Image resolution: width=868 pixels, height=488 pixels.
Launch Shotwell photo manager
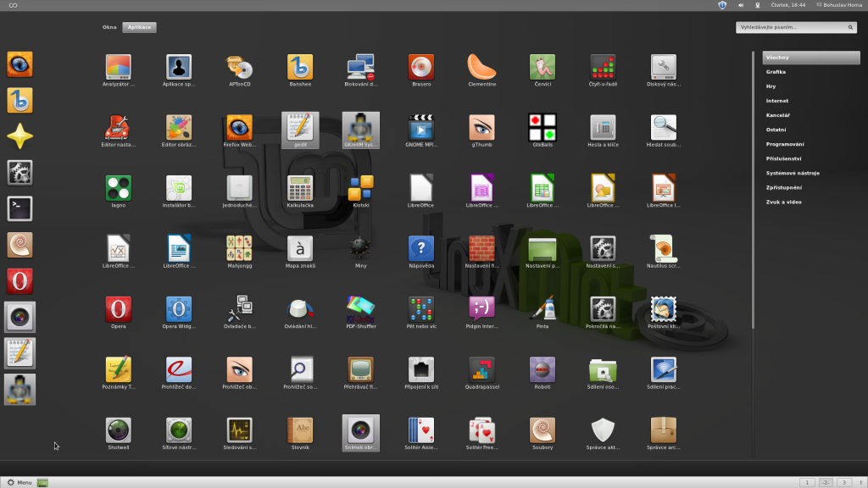click(x=119, y=433)
